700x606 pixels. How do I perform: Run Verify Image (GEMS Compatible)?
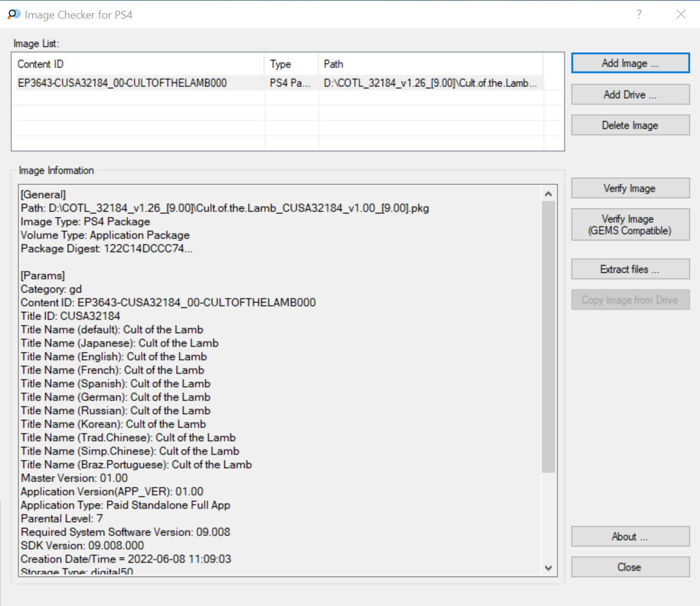(630, 224)
